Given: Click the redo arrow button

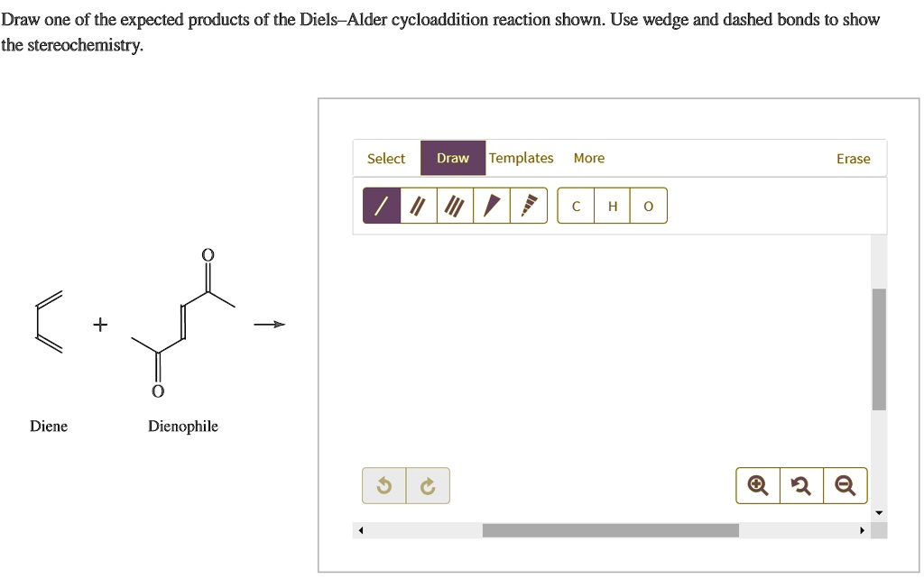Looking at the screenshot, I should [428, 486].
